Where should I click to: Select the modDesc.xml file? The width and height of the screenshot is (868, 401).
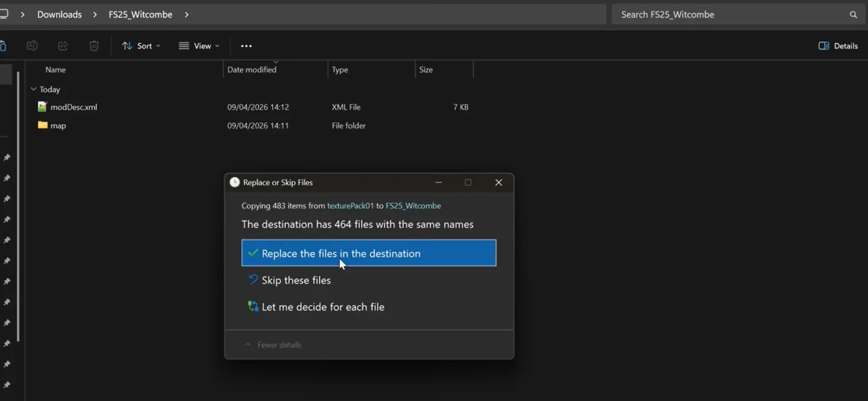[x=73, y=107]
